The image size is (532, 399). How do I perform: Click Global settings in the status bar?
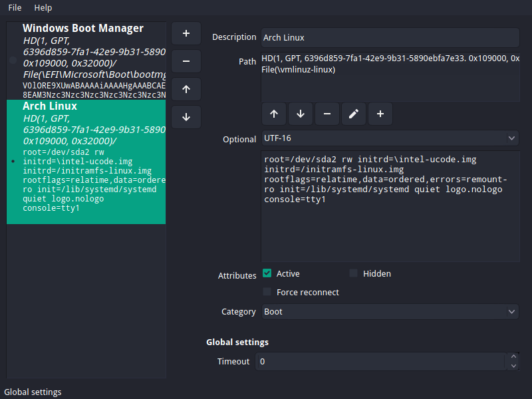click(33, 392)
